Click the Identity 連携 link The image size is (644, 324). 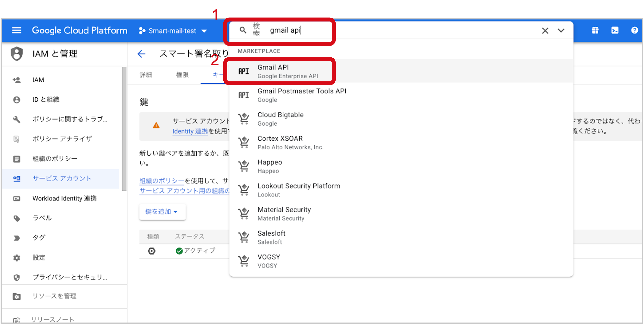[190, 131]
